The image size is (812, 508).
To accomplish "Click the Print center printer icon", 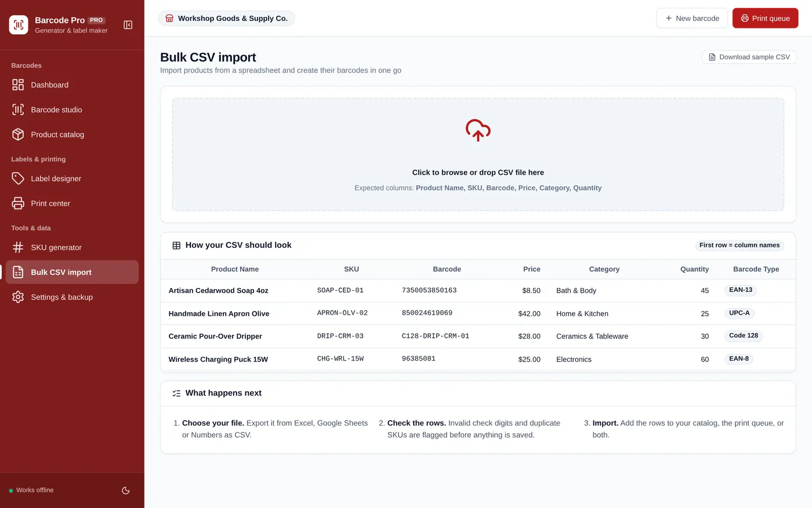I will [x=18, y=204].
